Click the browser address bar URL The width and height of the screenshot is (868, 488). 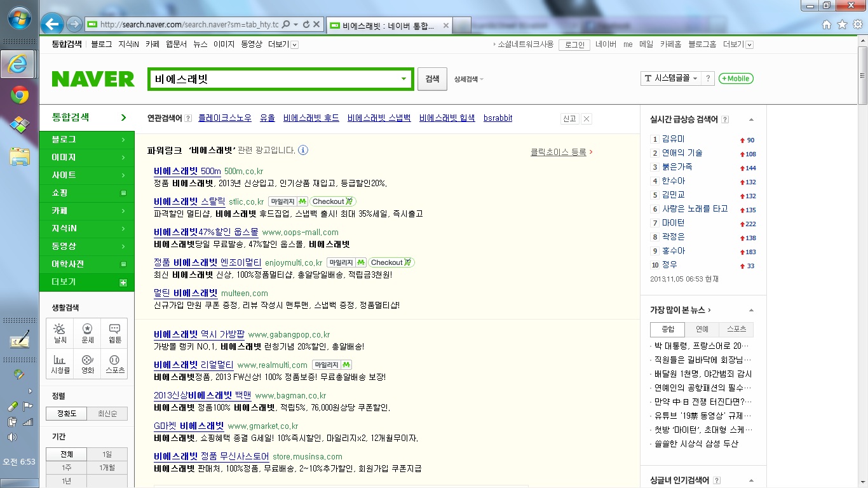click(189, 24)
